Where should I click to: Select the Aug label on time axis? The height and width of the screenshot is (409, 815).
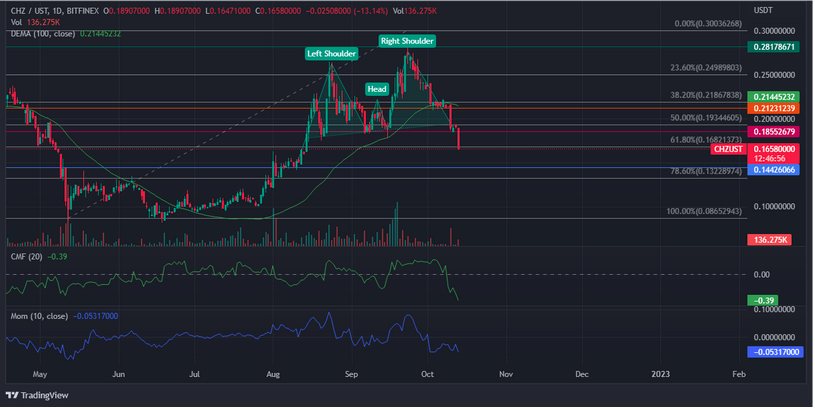pos(274,373)
